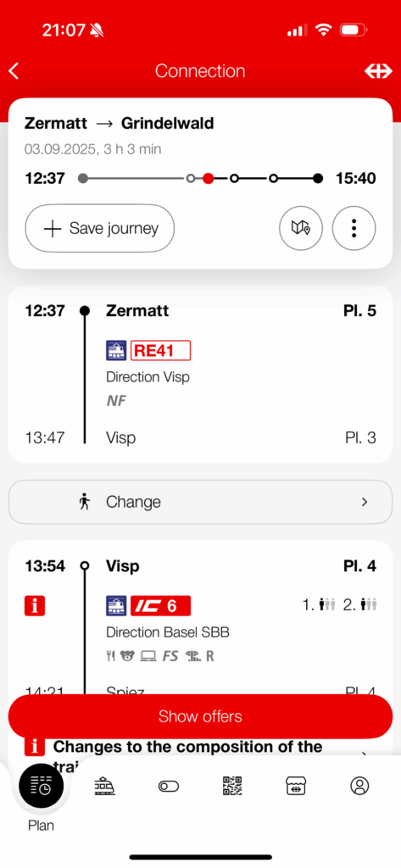
Task: Tap the occupancy forecast icons for IC 6
Action: (x=339, y=605)
